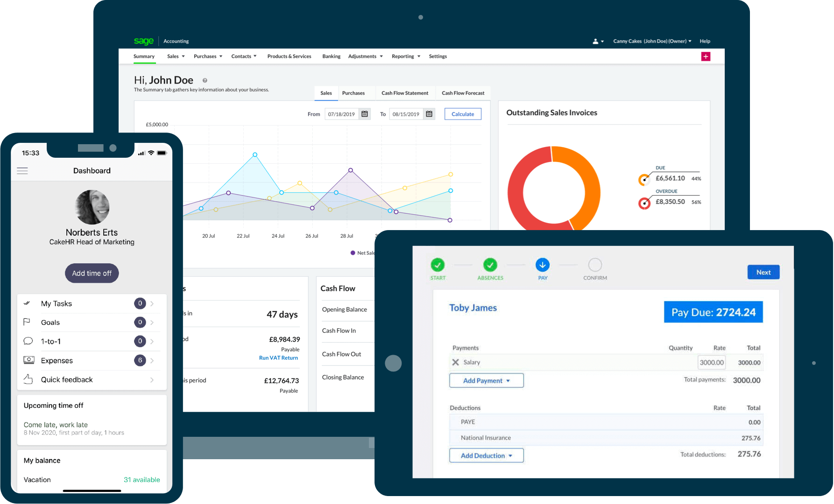The height and width of the screenshot is (504, 834).
Task: Open the To date calendar picker
Action: (429, 114)
